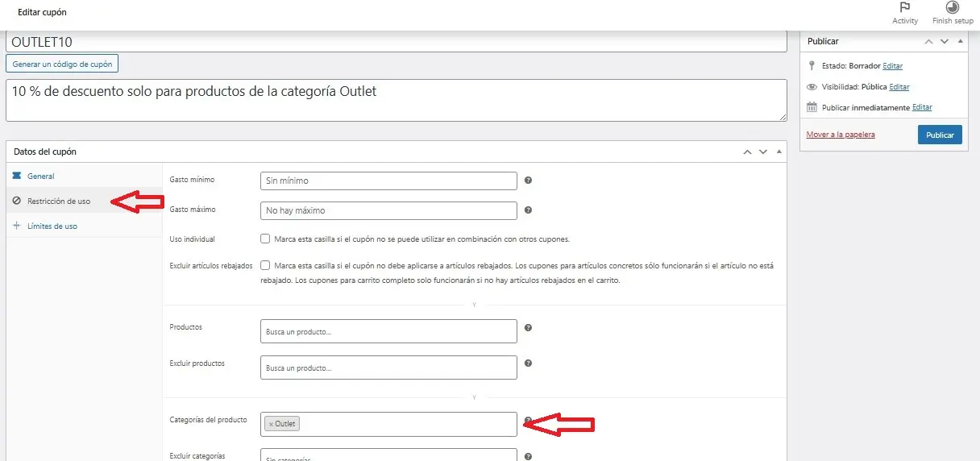Click help icon next to Gasto mínimo
Image resolution: width=980 pixels, height=461 pixels.
pyautogui.click(x=528, y=181)
